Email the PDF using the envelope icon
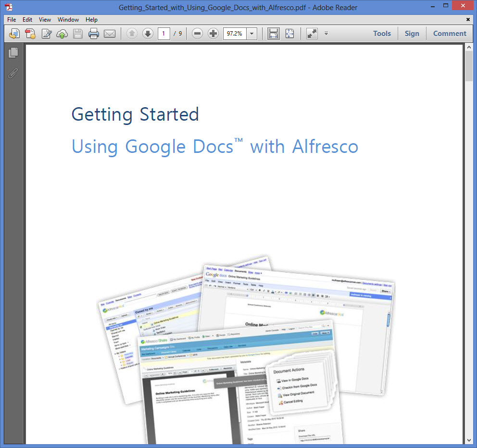The image size is (477, 448). 108,34
